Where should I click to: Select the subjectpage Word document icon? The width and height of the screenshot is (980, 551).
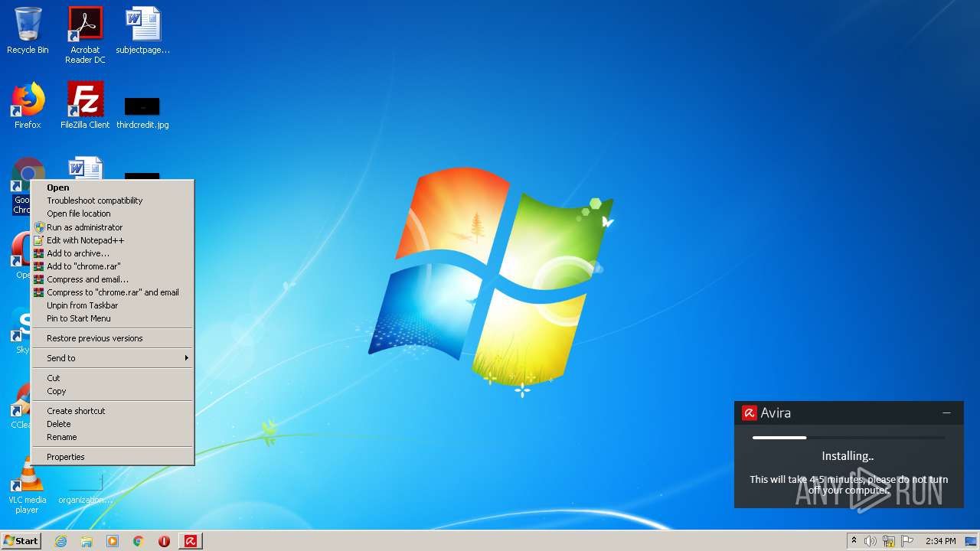143,31
